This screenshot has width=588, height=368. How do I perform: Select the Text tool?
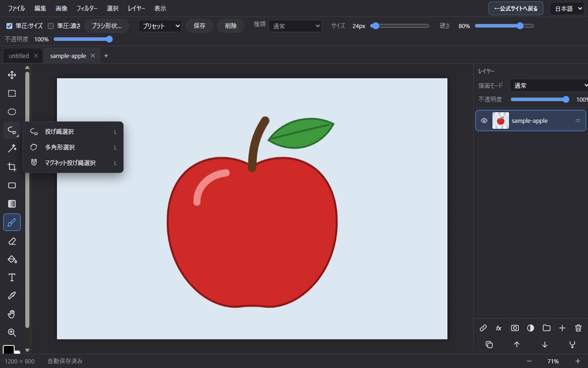pyautogui.click(x=12, y=277)
